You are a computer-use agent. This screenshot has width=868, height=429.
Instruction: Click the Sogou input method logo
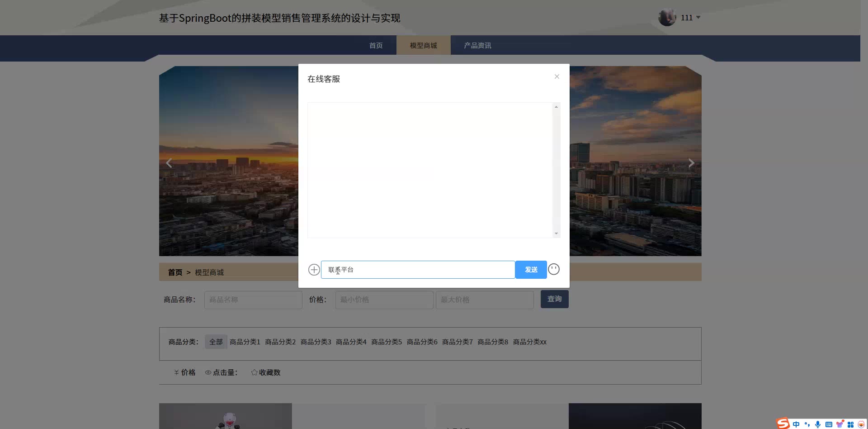click(783, 424)
